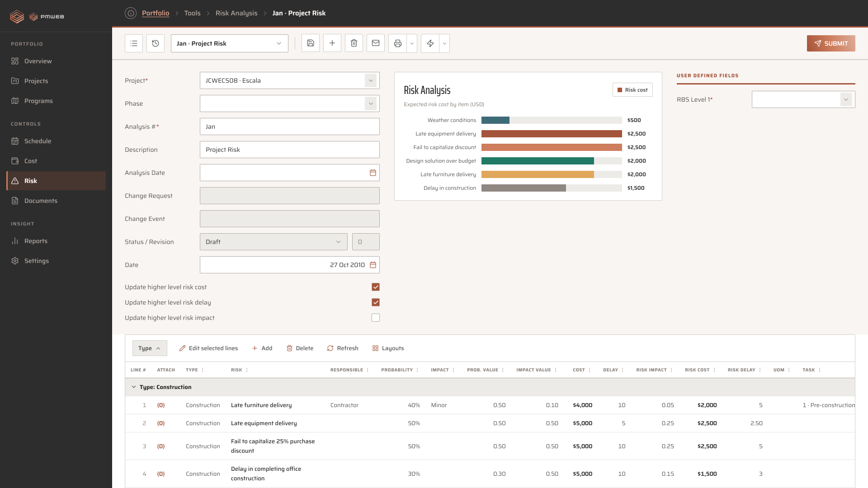
Task: Toggle the Risk cost legend series
Action: (x=632, y=90)
